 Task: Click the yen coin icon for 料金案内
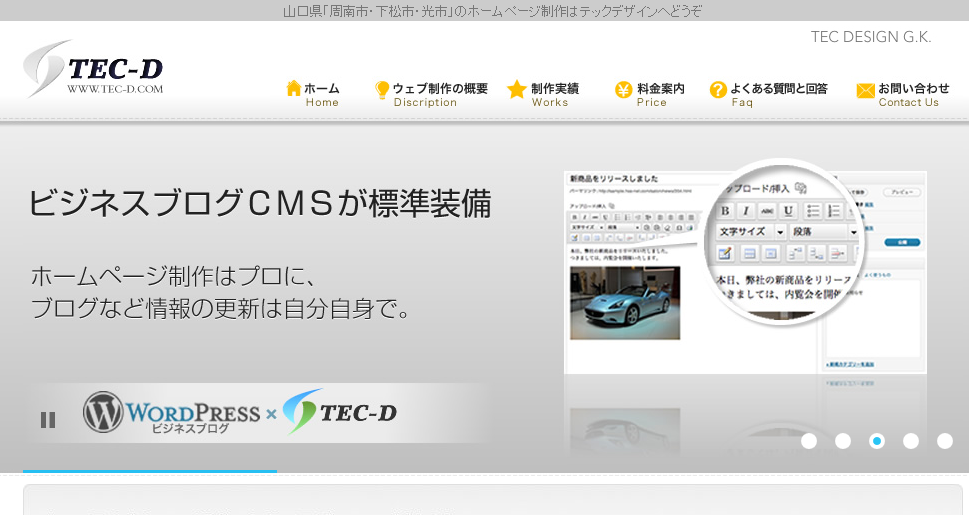[x=623, y=90]
